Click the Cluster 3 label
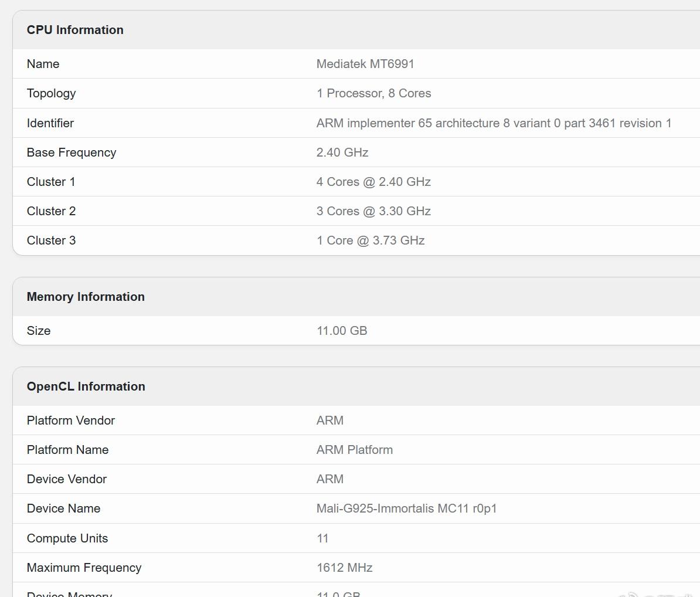Image resolution: width=700 pixels, height=597 pixels. coord(52,240)
